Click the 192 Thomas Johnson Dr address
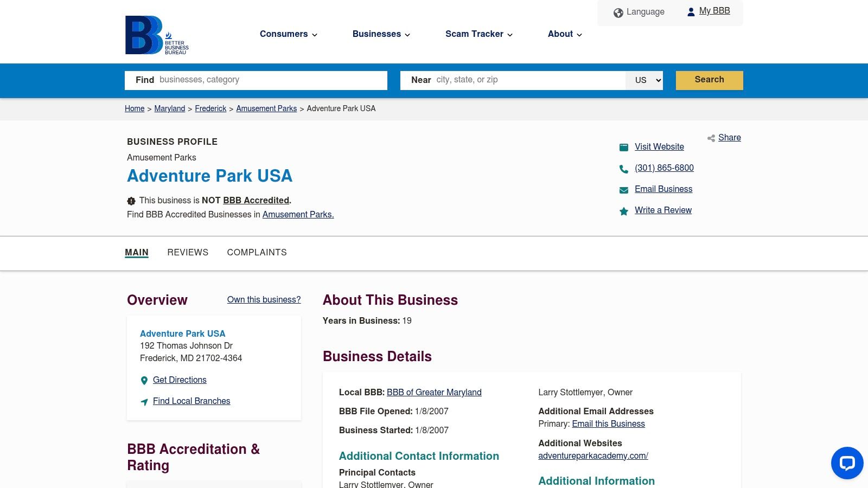The image size is (868, 488). tap(186, 346)
